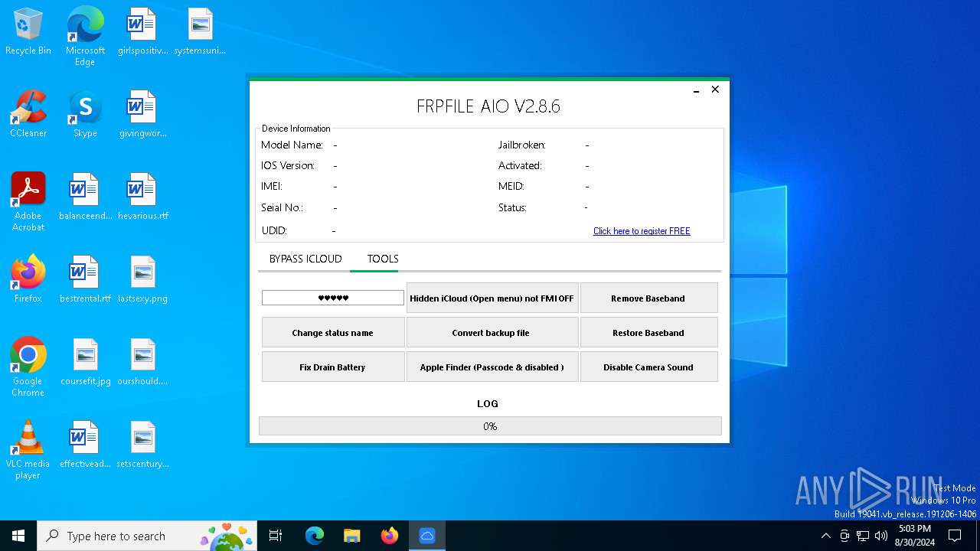This screenshot has height=551, width=980.
Task: Select coursefit.jpg file icon
Action: click(x=85, y=363)
